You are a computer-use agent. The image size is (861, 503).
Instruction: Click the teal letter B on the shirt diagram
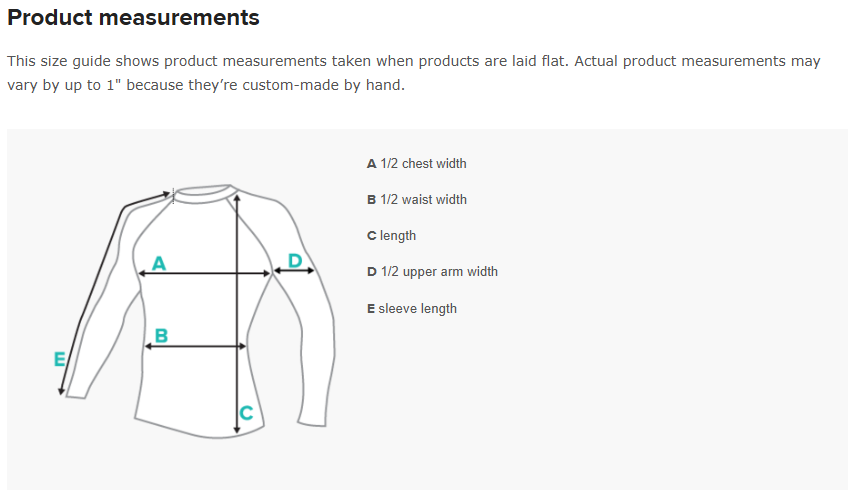tap(160, 335)
